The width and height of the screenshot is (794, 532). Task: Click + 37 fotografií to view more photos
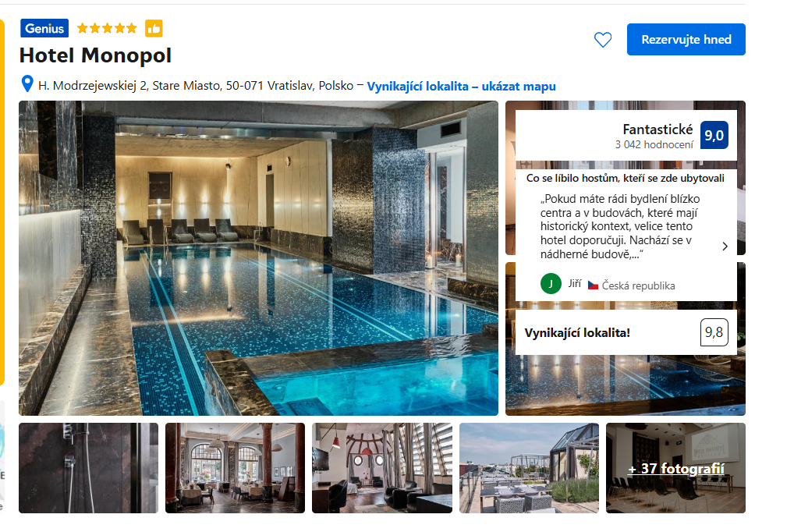coord(676,469)
